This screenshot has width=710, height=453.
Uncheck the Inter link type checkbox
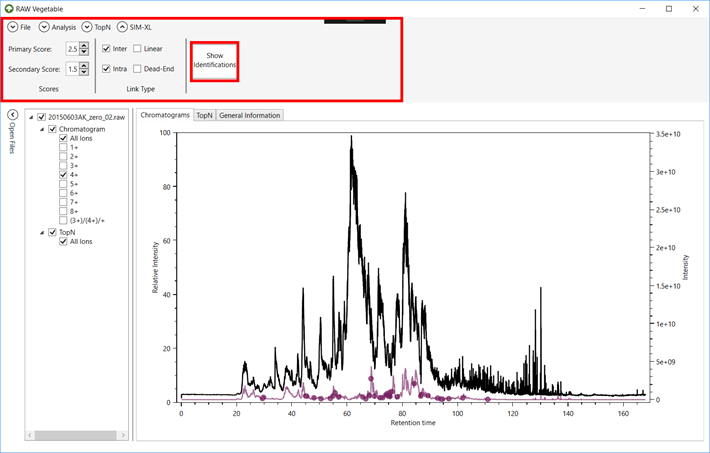coord(106,48)
